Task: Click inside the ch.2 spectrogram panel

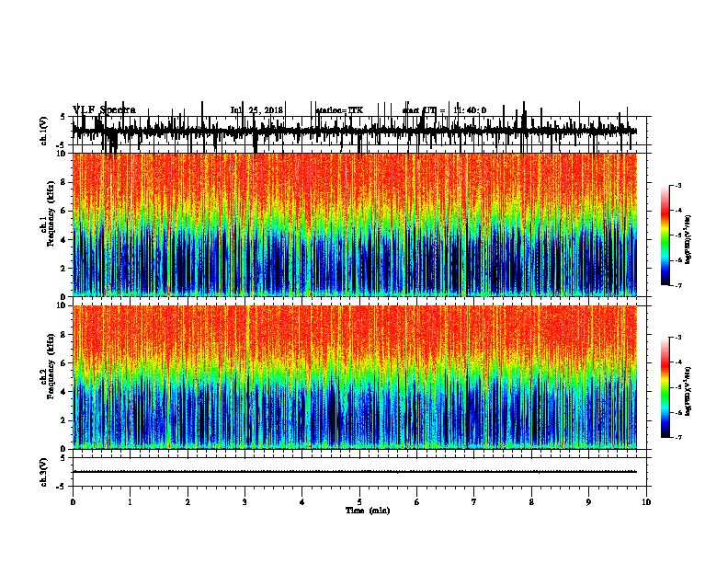Action: pyautogui.click(x=354, y=377)
